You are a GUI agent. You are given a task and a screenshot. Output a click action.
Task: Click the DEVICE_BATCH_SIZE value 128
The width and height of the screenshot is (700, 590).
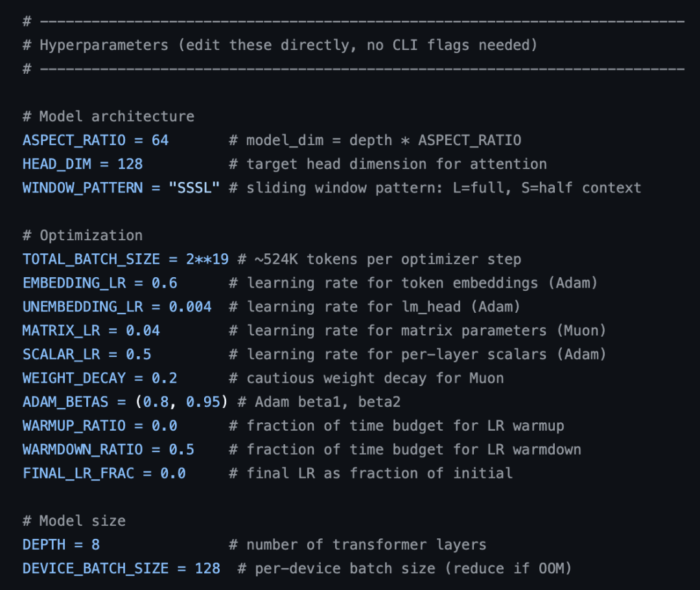[x=207, y=569]
